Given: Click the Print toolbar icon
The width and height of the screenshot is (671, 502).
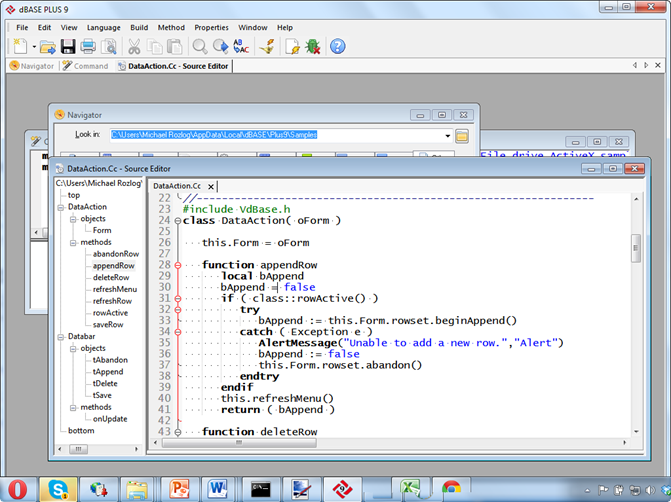Looking at the screenshot, I should [x=88, y=46].
